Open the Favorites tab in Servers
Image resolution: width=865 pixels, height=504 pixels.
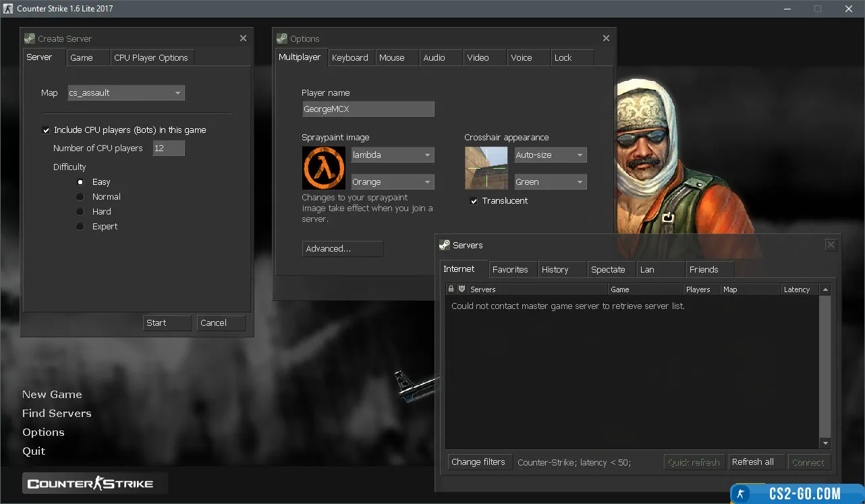(510, 270)
